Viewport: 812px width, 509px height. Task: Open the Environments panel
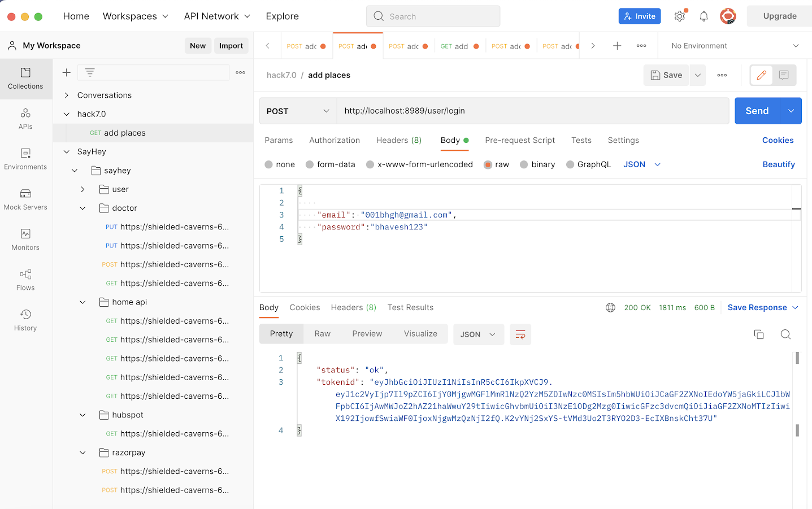coord(25,159)
